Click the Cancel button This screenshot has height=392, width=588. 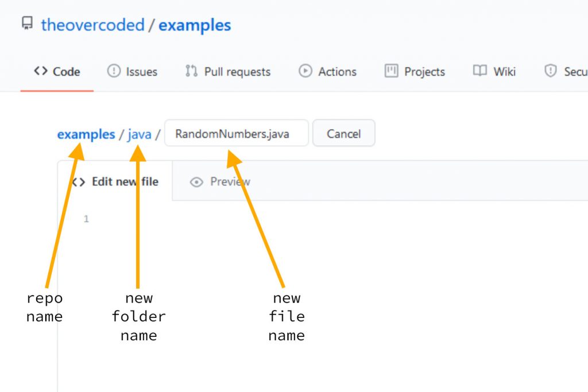[343, 133]
